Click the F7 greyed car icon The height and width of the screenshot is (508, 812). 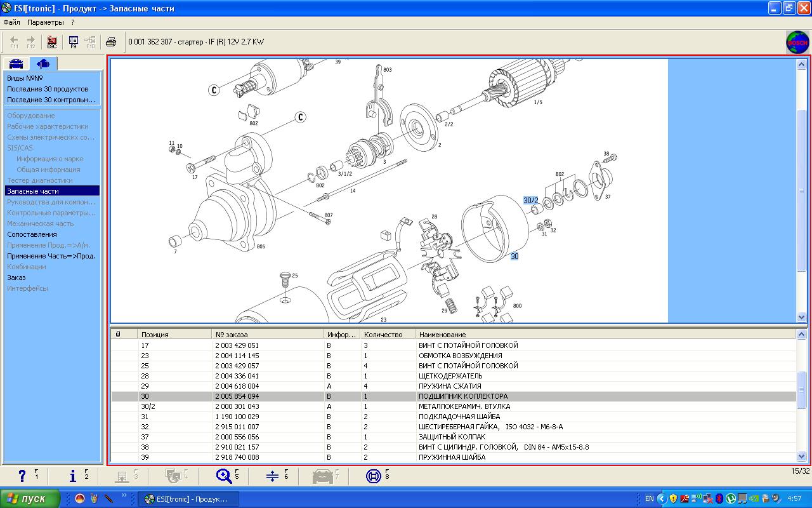coord(324,476)
